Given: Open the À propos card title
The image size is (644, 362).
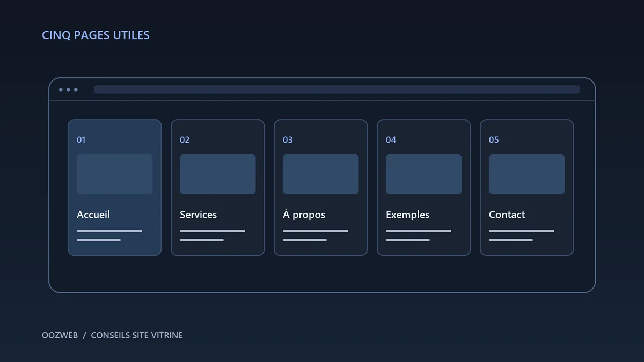Looking at the screenshot, I should tap(304, 215).
